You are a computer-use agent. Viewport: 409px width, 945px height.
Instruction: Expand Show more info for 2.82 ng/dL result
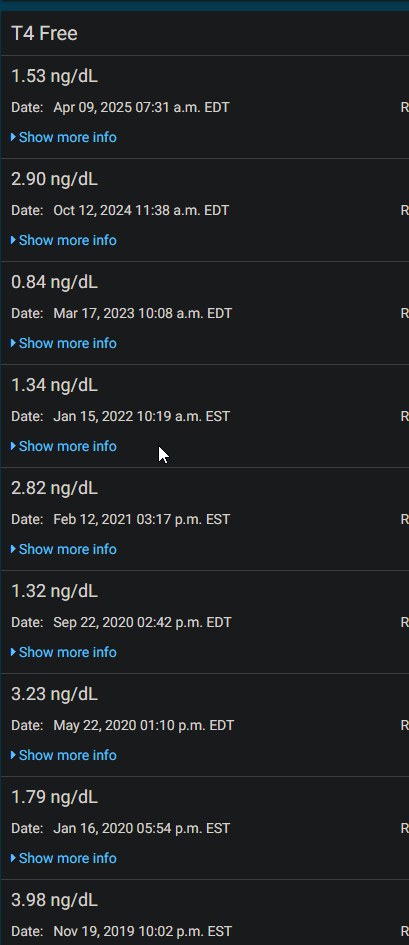[x=64, y=550]
